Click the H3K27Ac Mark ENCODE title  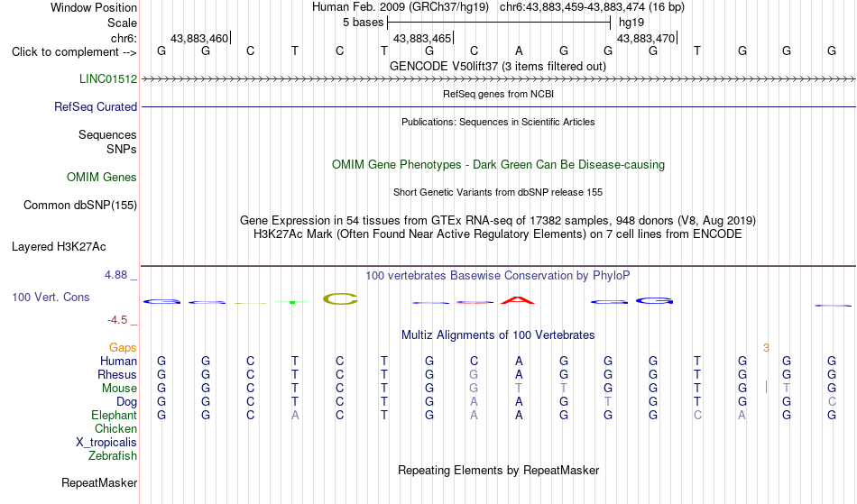tap(498, 234)
